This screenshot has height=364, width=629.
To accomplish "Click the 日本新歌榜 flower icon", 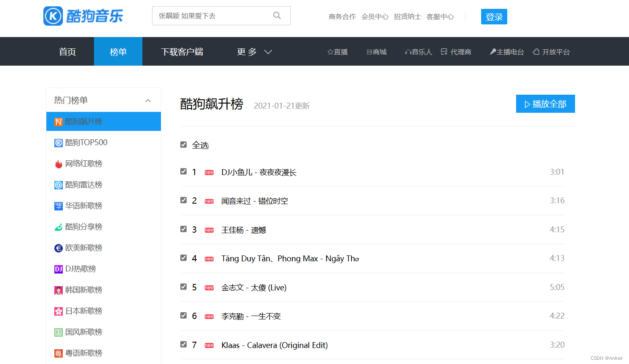I will (59, 311).
